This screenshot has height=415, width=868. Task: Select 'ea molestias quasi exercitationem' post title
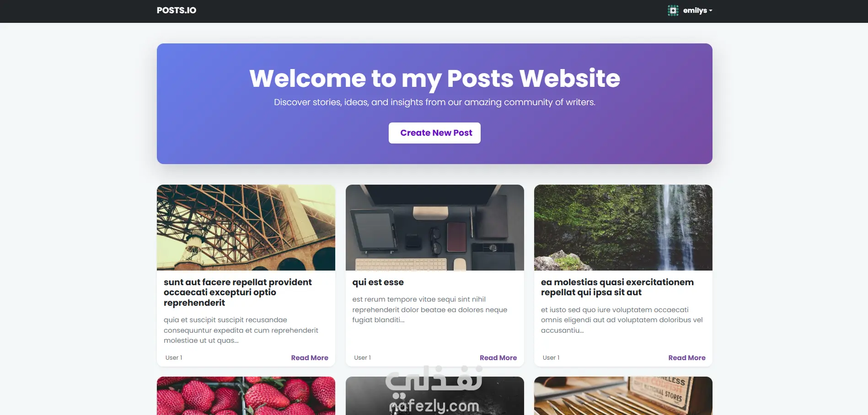[617, 287]
